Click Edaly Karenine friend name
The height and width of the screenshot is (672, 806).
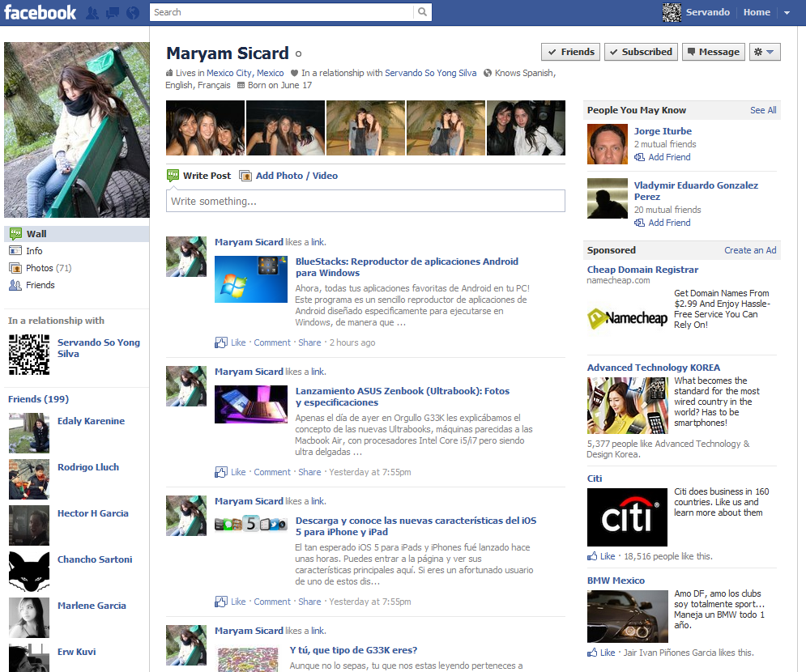(91, 421)
